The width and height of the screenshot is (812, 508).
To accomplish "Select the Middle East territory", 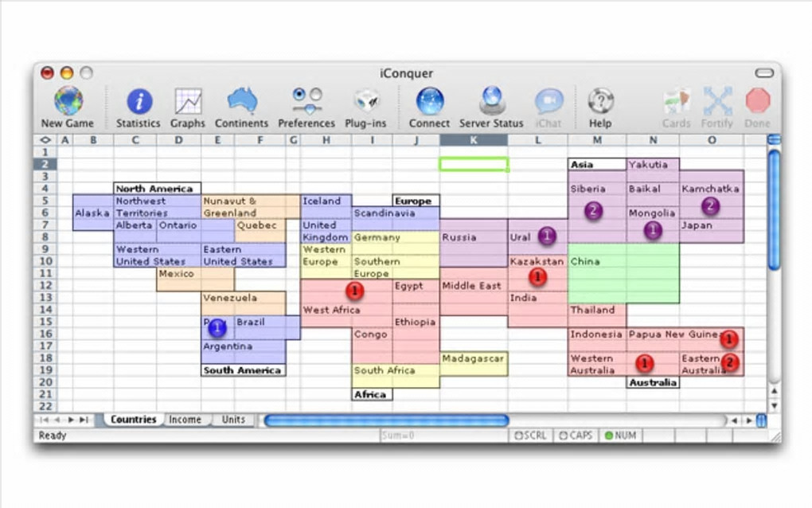I will coord(474,291).
